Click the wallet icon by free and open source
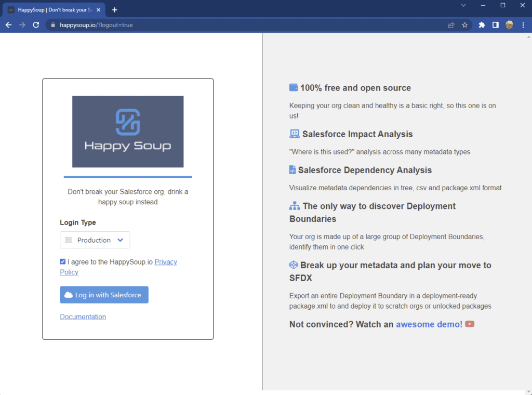 pos(294,87)
